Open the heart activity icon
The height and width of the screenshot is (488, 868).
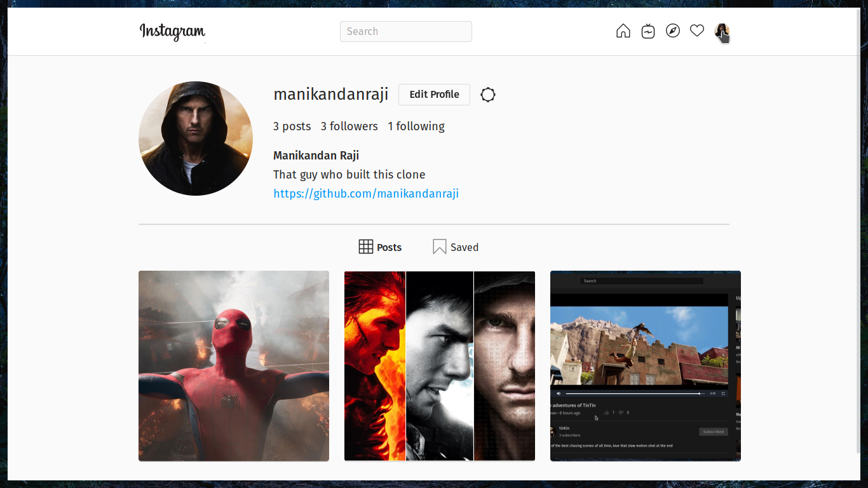click(697, 30)
